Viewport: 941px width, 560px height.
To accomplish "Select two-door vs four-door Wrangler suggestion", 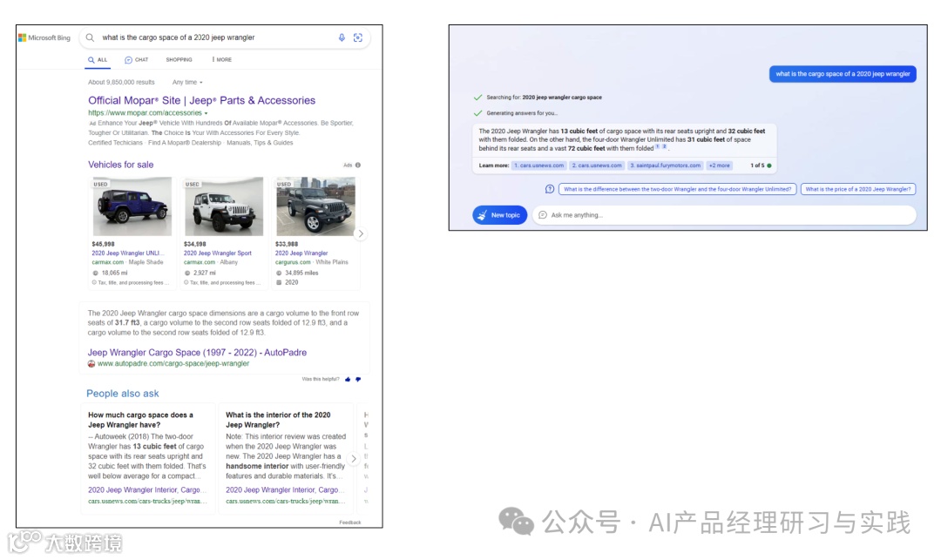I will coord(678,189).
